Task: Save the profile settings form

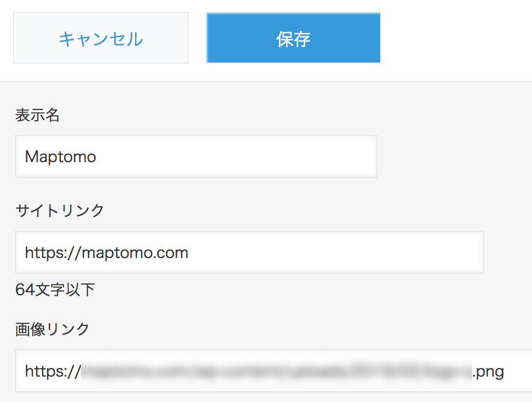Action: (x=293, y=37)
